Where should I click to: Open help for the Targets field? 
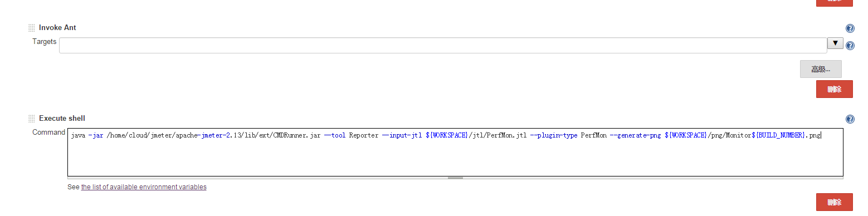[x=850, y=46]
